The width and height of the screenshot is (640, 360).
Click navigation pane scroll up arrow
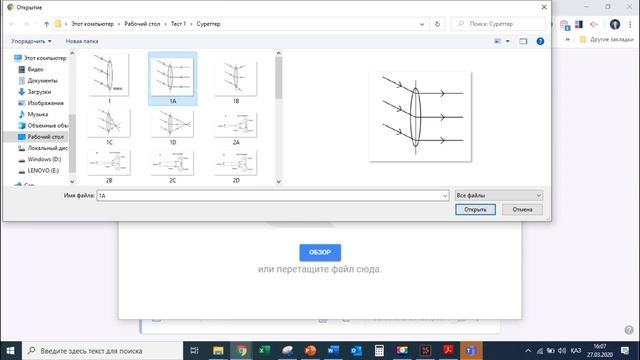[72, 53]
